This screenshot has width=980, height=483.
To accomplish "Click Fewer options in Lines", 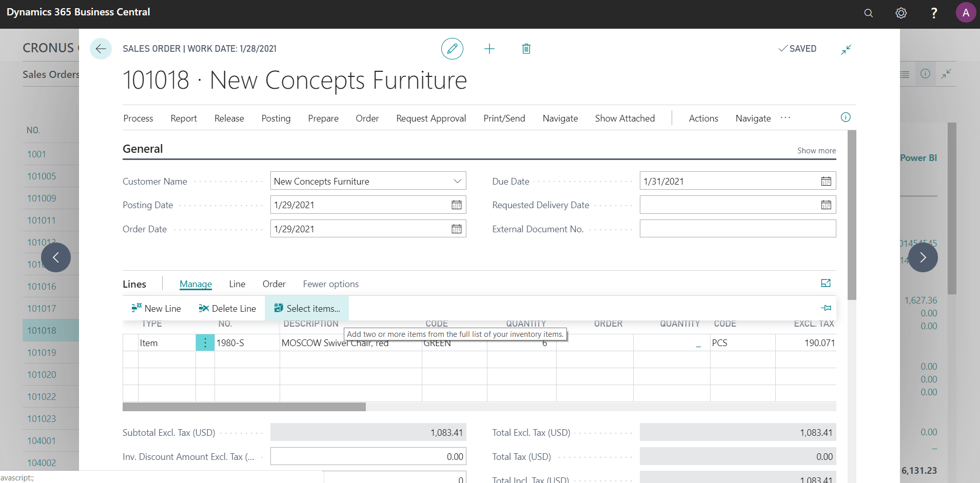I will coord(331,284).
